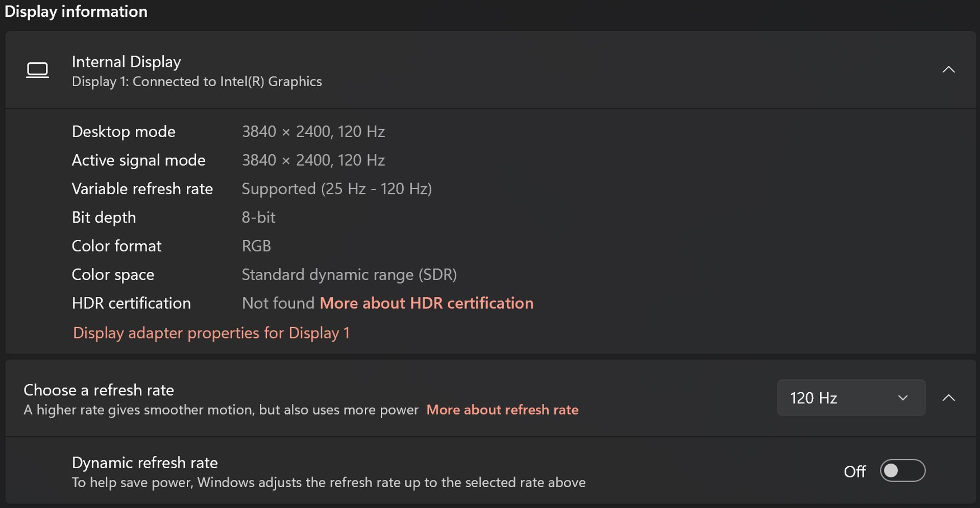Screen dimensions: 980x508
Task: Click the Standard dynamic range value
Action: coord(349,275)
